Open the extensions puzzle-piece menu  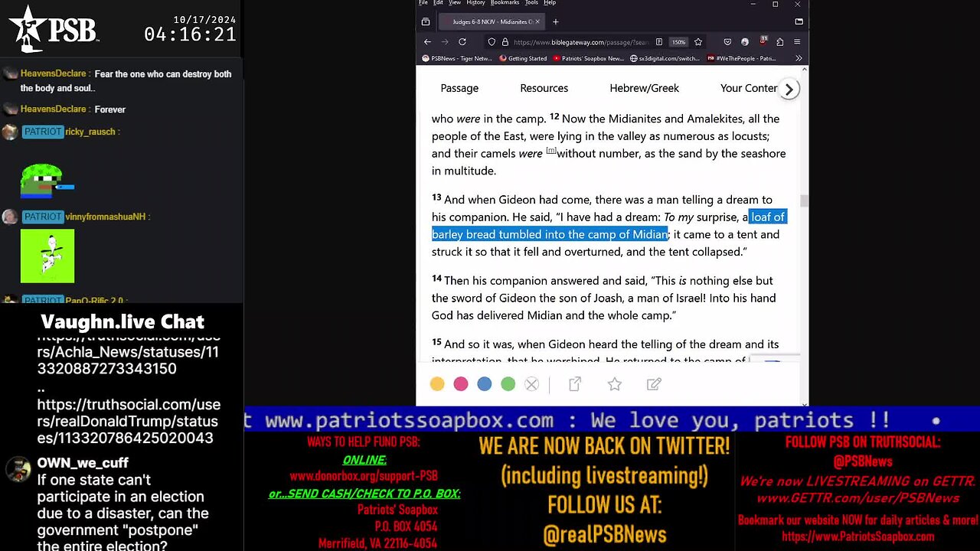779,42
